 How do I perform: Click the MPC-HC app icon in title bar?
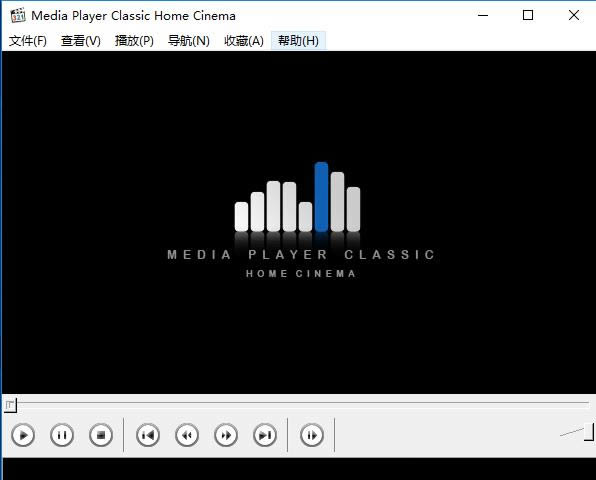(17, 15)
